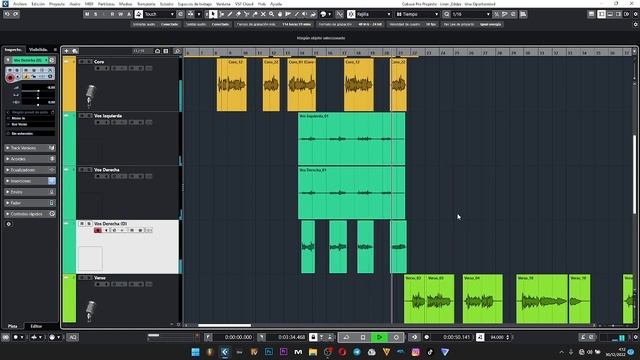
Task: Click the transport Stop button
Action: [363, 337]
